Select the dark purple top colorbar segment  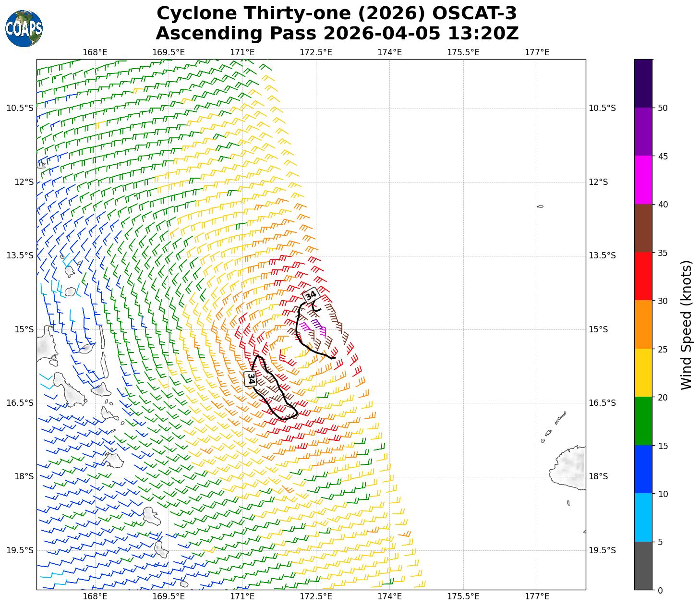(x=643, y=83)
